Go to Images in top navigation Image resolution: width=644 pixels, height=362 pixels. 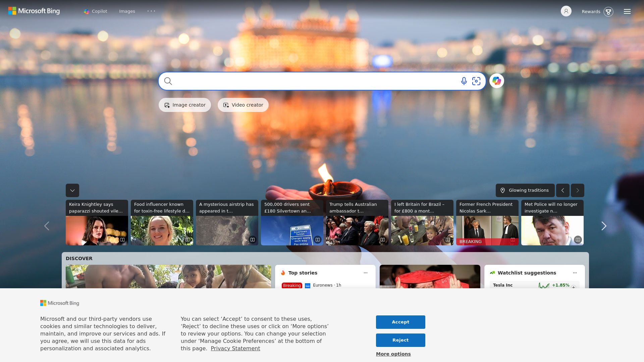click(x=127, y=11)
